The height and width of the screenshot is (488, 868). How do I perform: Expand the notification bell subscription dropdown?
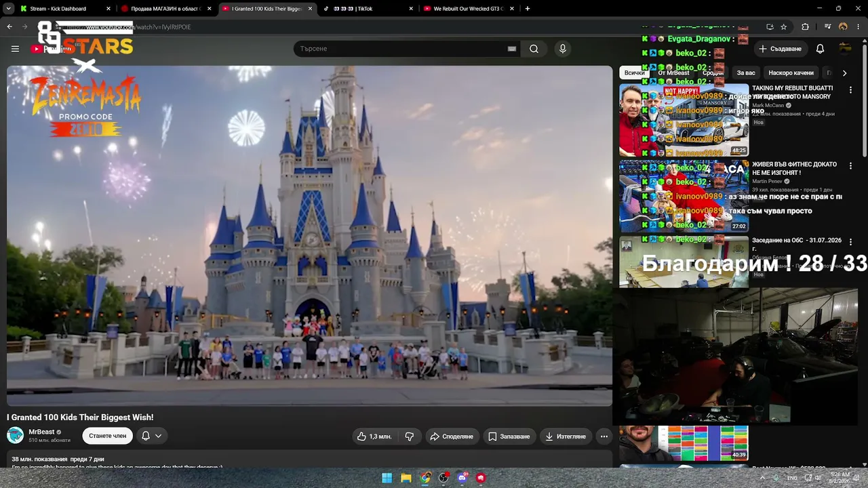tap(151, 436)
